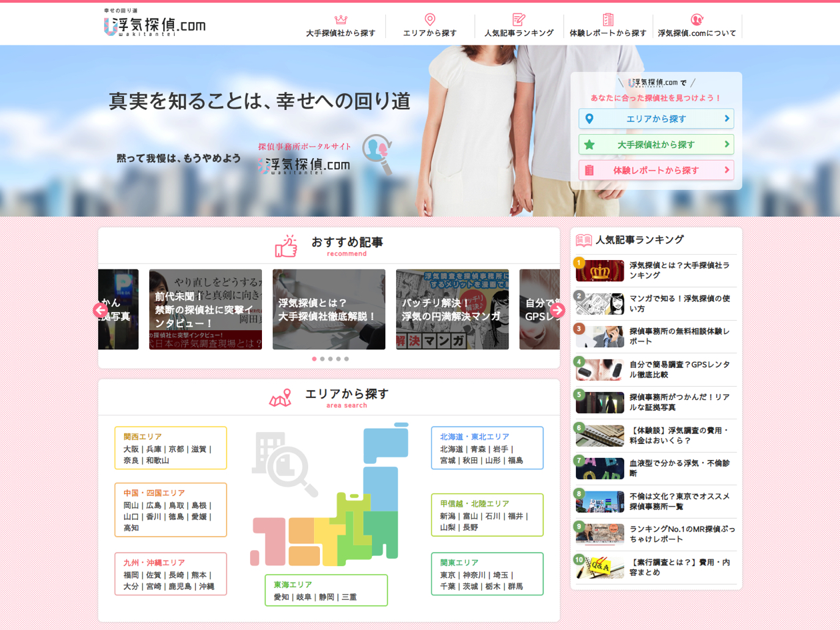
Task: Open the pink 体験レポートから探す hero button
Action: pos(656,170)
